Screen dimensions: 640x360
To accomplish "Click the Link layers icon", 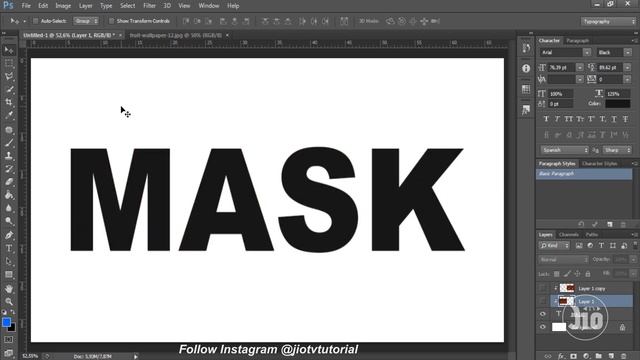I will [548, 356].
